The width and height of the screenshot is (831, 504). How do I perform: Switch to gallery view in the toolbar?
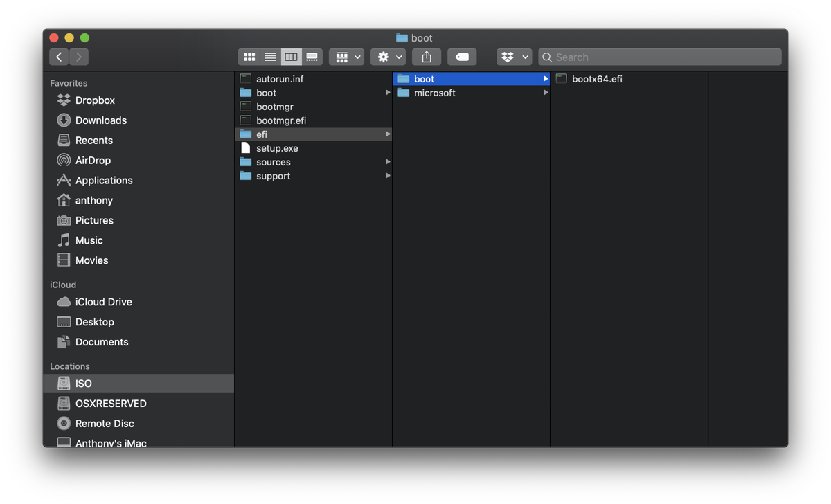pos(312,57)
